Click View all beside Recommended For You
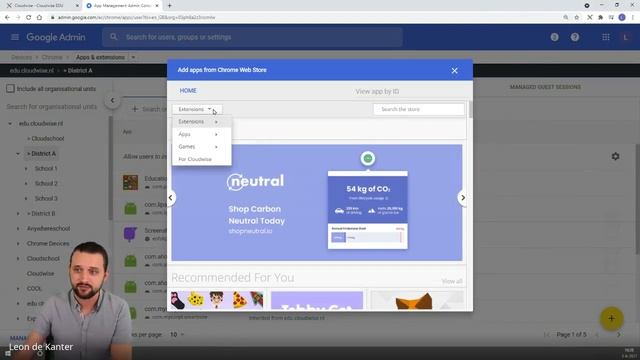640x360 pixels. click(452, 281)
